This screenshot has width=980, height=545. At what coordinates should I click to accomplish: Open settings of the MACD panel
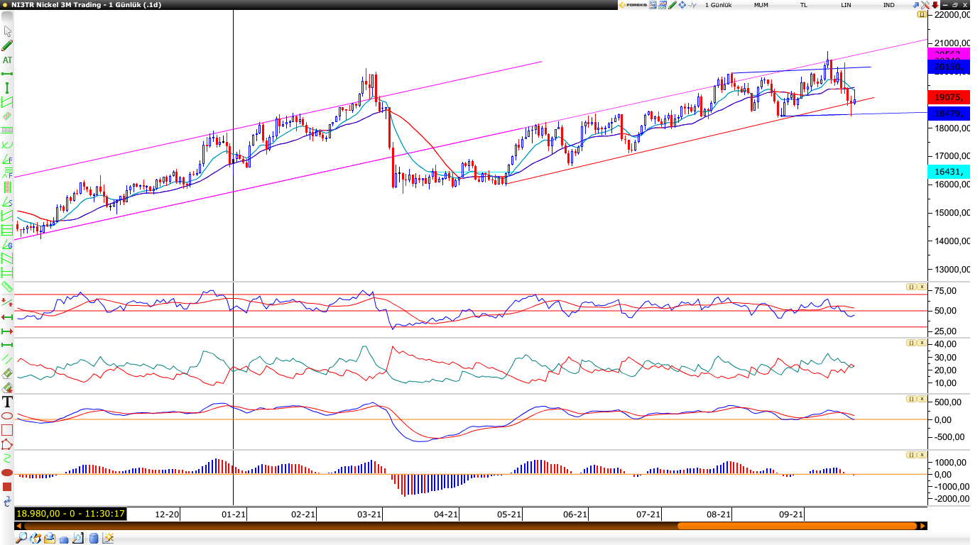(911, 399)
